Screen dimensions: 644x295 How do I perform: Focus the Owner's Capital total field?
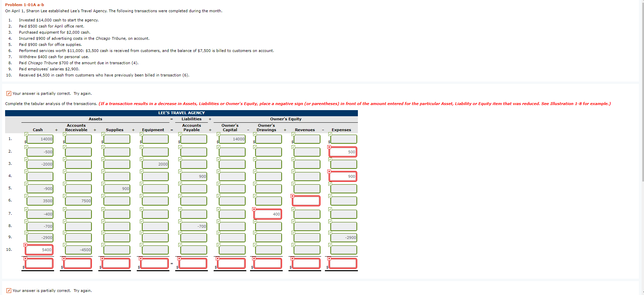pos(231,263)
